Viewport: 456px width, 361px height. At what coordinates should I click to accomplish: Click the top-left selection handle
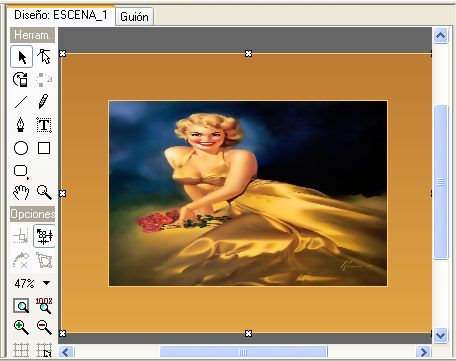click(63, 53)
